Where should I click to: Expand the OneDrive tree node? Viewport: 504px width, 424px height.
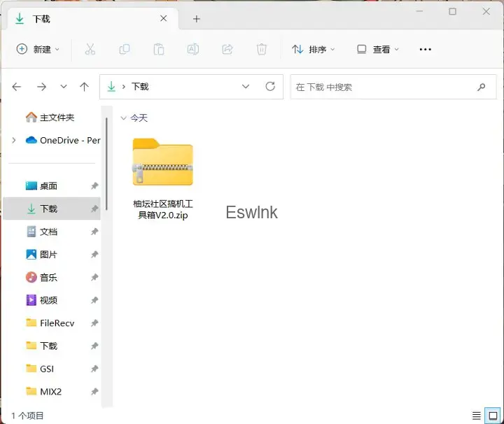pyautogui.click(x=14, y=141)
